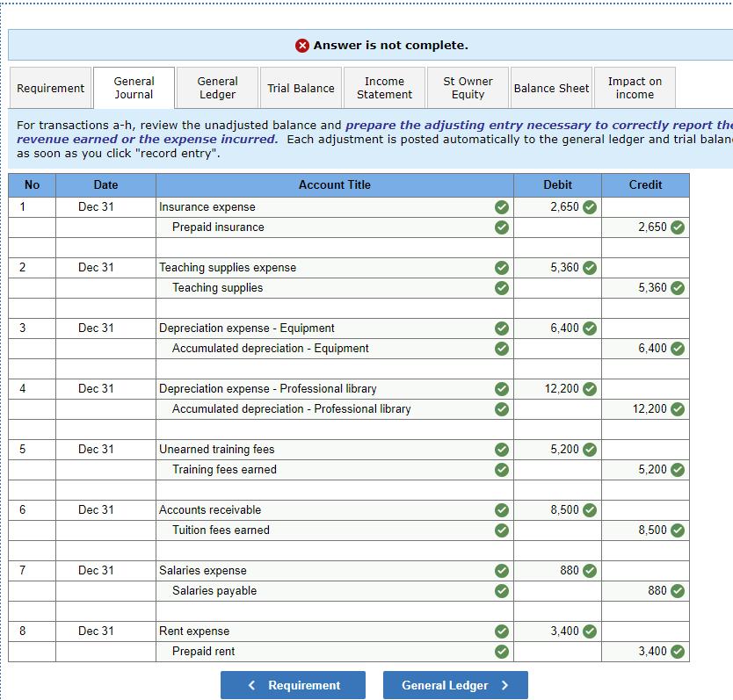Click the Requirement back button
The width and height of the screenshot is (733, 700).
coord(293,685)
